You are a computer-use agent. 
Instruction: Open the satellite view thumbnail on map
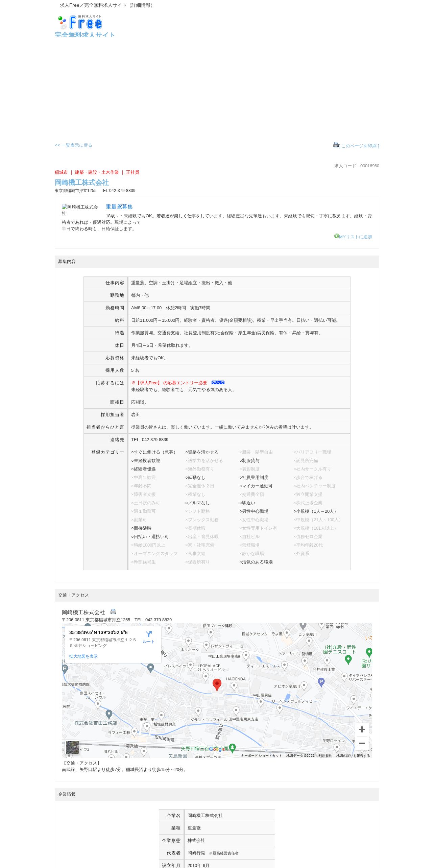[72, 747]
